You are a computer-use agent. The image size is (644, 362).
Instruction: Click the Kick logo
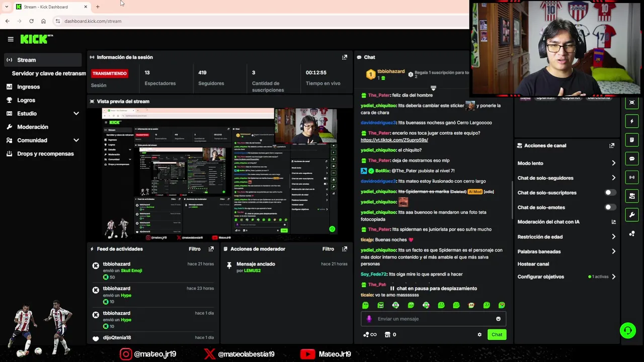coord(36,39)
